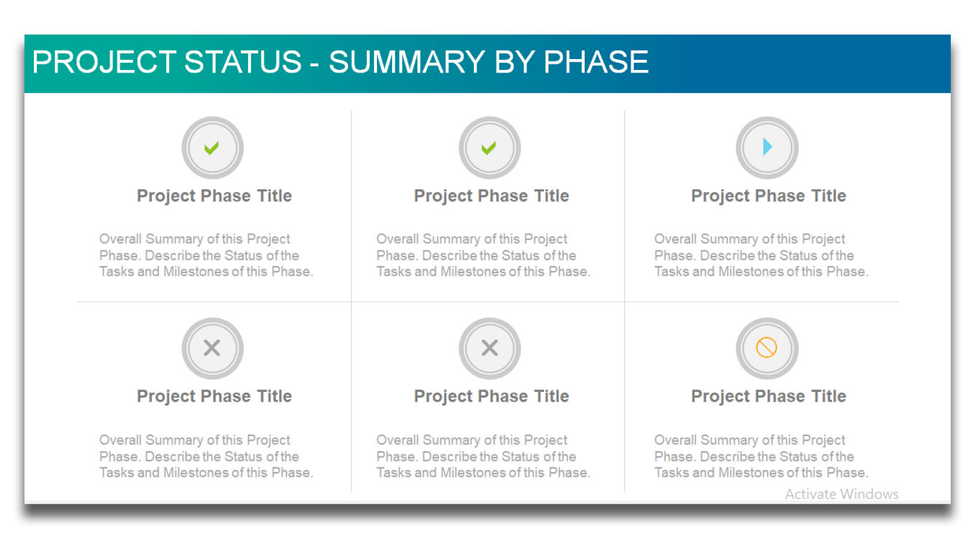
Task: Select the summary text beneath the play arrow phase
Action: click(761, 256)
